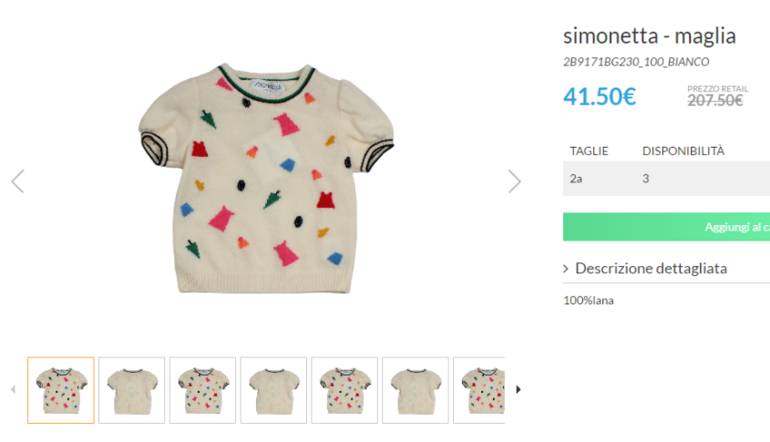The image size is (770, 442).
Task: Select the first highlighted sweater thumbnail
Action: coord(60,389)
